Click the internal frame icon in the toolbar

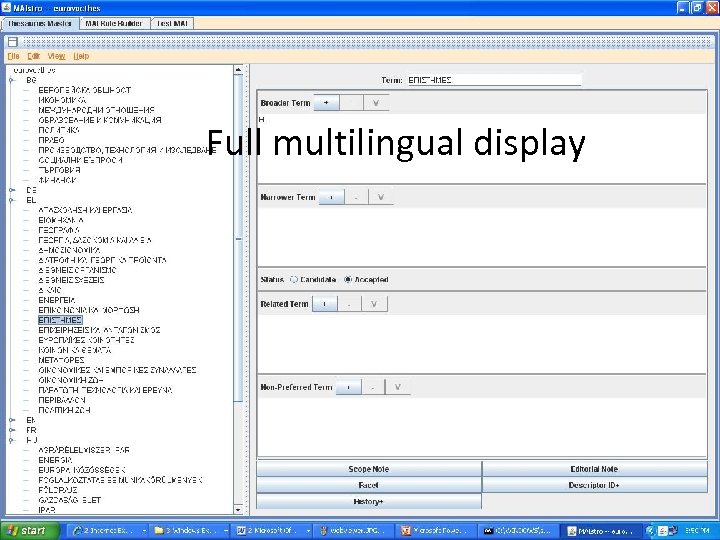click(x=13, y=42)
